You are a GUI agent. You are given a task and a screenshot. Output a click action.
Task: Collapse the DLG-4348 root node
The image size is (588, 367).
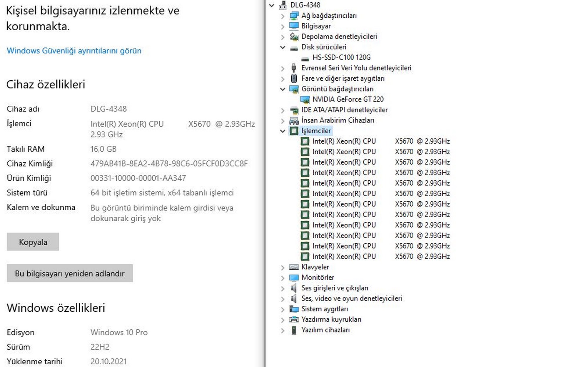pos(272,5)
